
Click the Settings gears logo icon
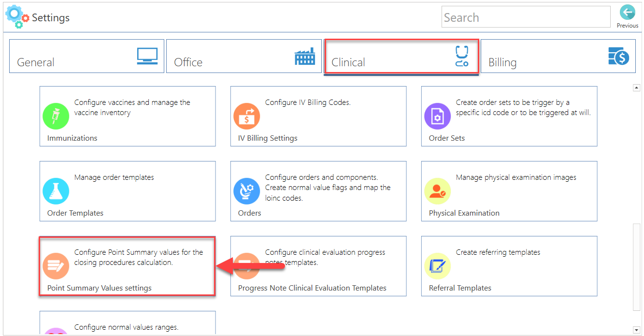pyautogui.click(x=17, y=17)
